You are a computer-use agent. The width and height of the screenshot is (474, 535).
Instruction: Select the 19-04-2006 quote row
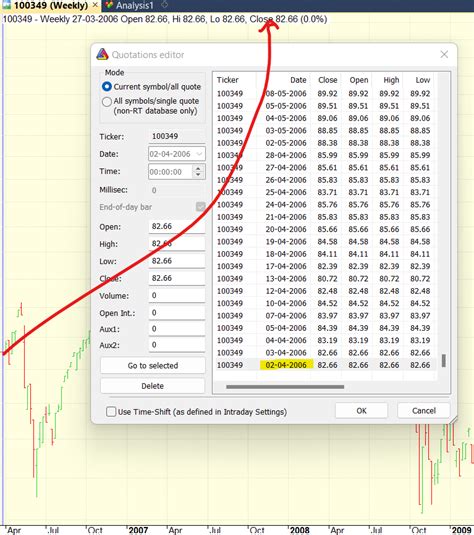tap(325, 242)
